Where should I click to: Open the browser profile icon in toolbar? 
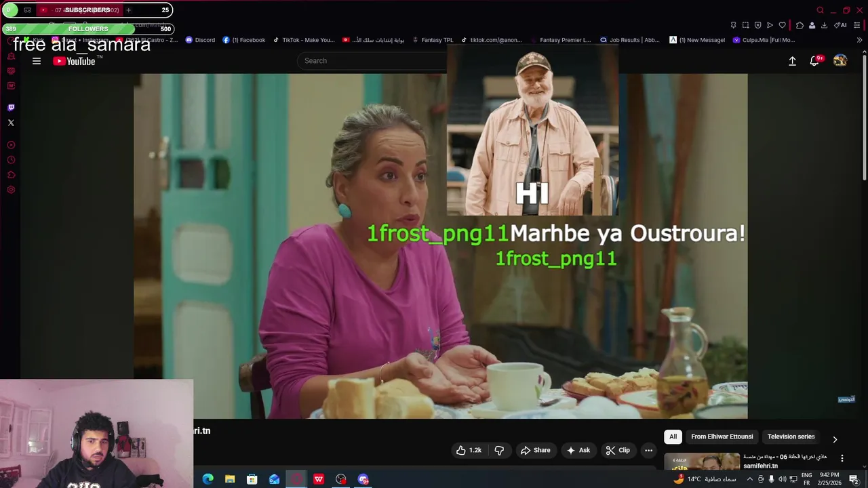[812, 25]
